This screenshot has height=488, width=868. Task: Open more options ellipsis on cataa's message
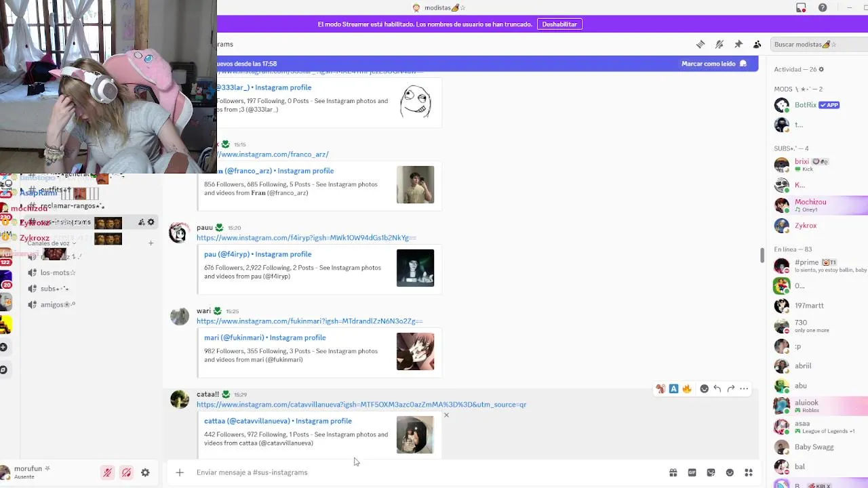tap(744, 389)
